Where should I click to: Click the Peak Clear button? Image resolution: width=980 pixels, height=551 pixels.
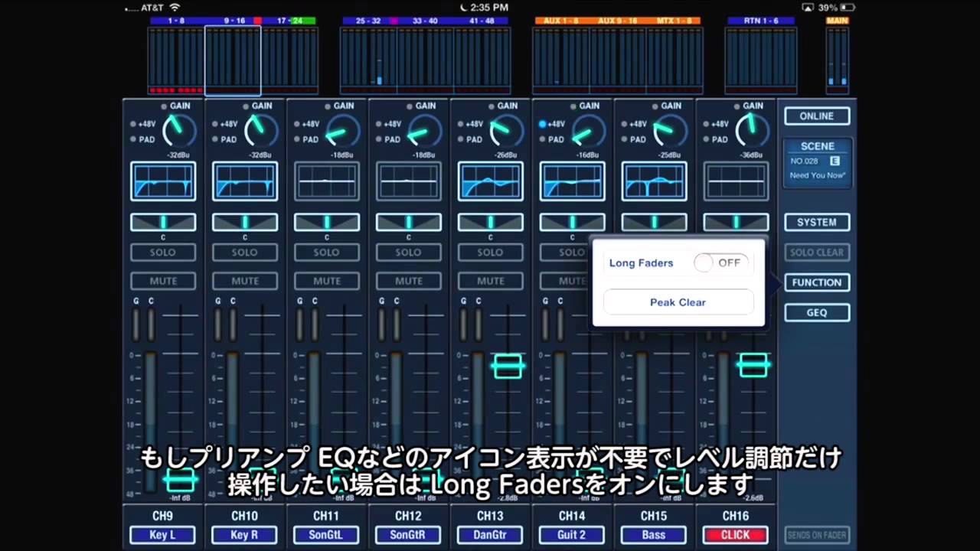678,302
